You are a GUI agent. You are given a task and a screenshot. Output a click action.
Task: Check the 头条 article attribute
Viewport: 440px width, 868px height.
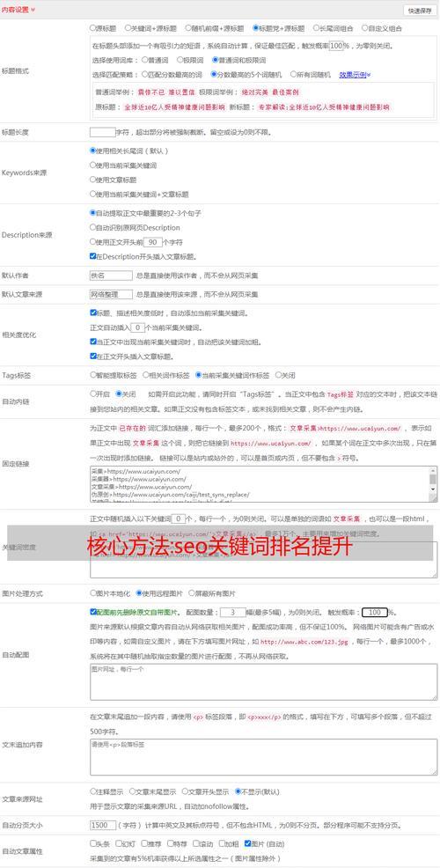pos(92,843)
